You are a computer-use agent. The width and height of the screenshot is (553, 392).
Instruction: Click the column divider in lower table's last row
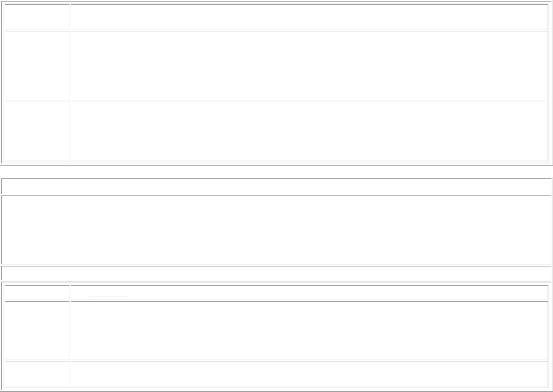(x=70, y=373)
